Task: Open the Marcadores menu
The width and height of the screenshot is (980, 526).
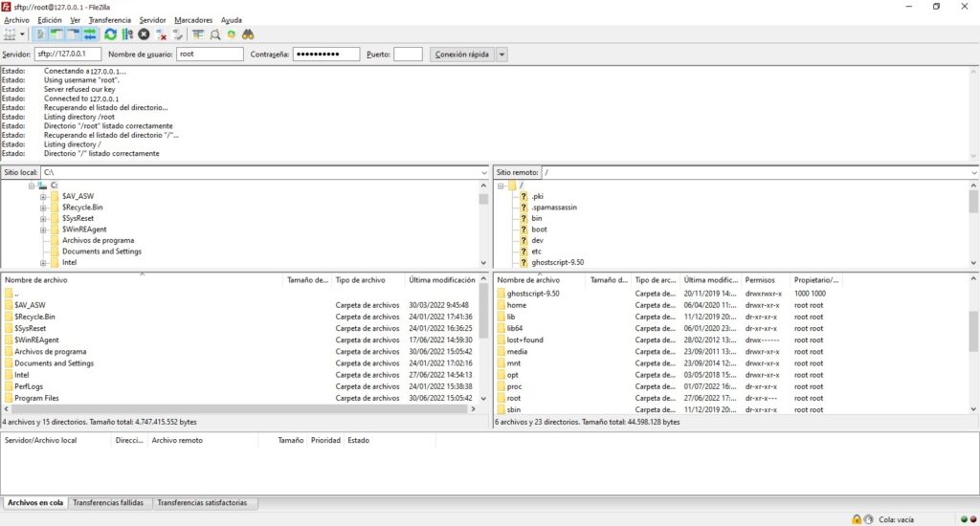Action: coord(193,20)
